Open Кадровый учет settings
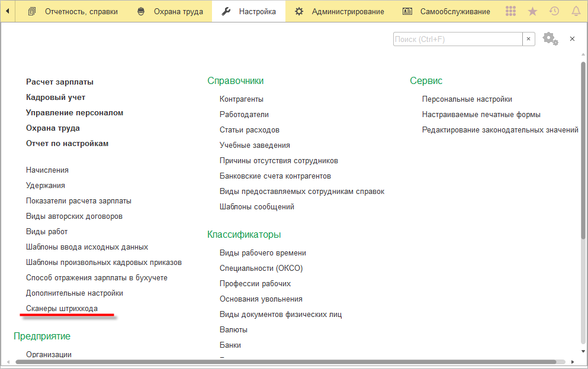The image size is (588, 369). [x=56, y=98]
